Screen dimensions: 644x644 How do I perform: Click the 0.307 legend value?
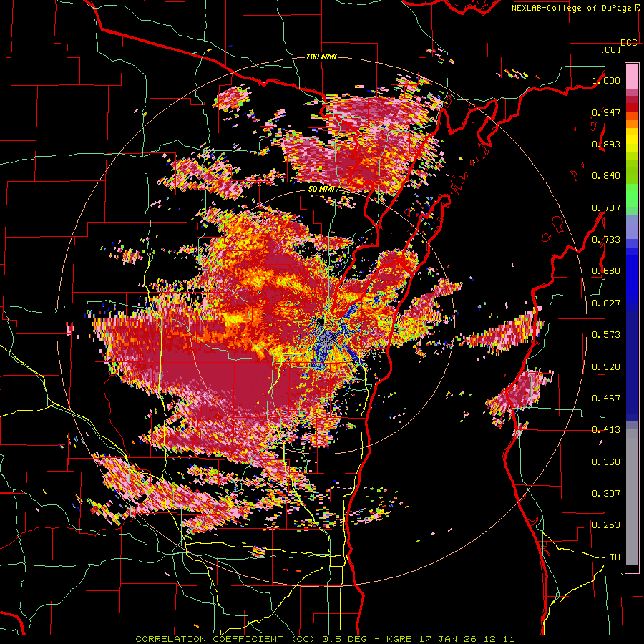click(606, 494)
